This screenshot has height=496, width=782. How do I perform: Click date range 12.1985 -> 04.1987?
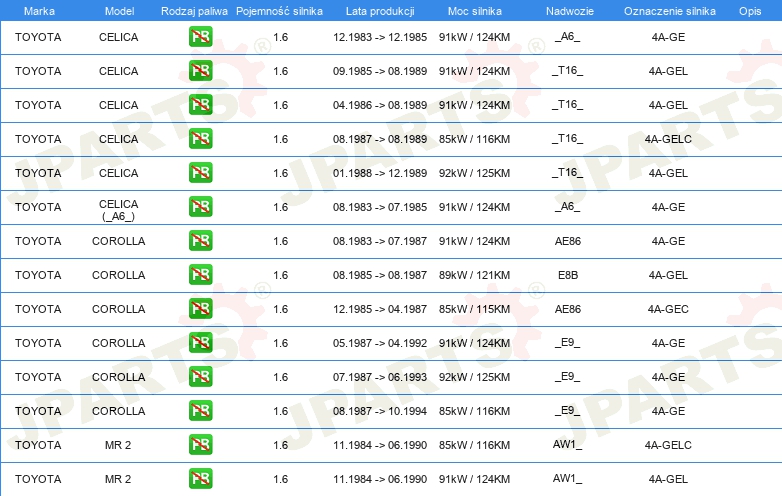[380, 309]
